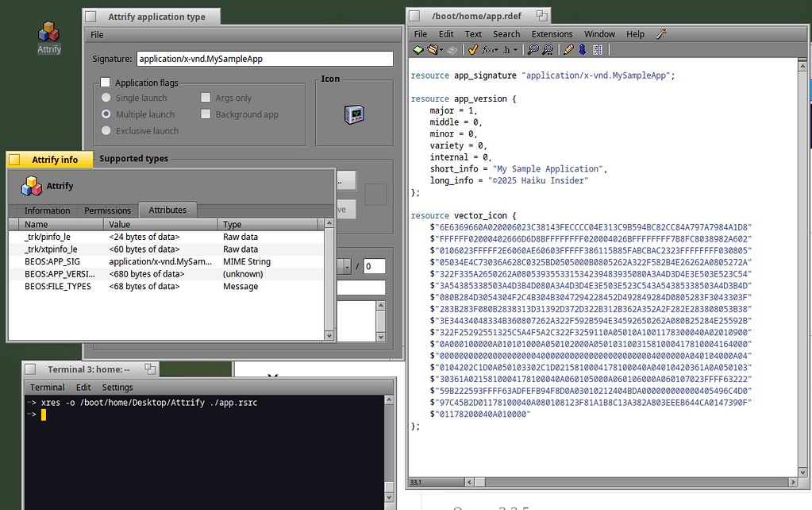This screenshot has width=812, height=510.
Task: Open the Settings menu in Terminal
Action: (x=117, y=388)
